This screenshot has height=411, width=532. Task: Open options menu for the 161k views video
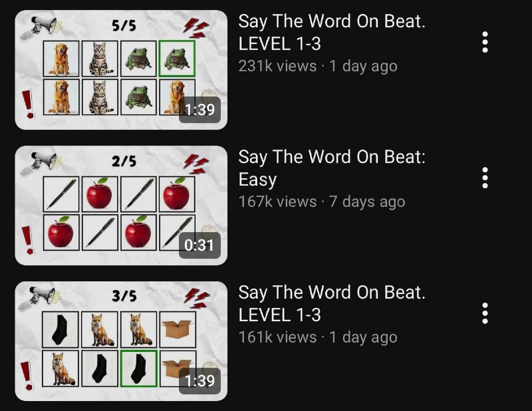pyautogui.click(x=485, y=313)
